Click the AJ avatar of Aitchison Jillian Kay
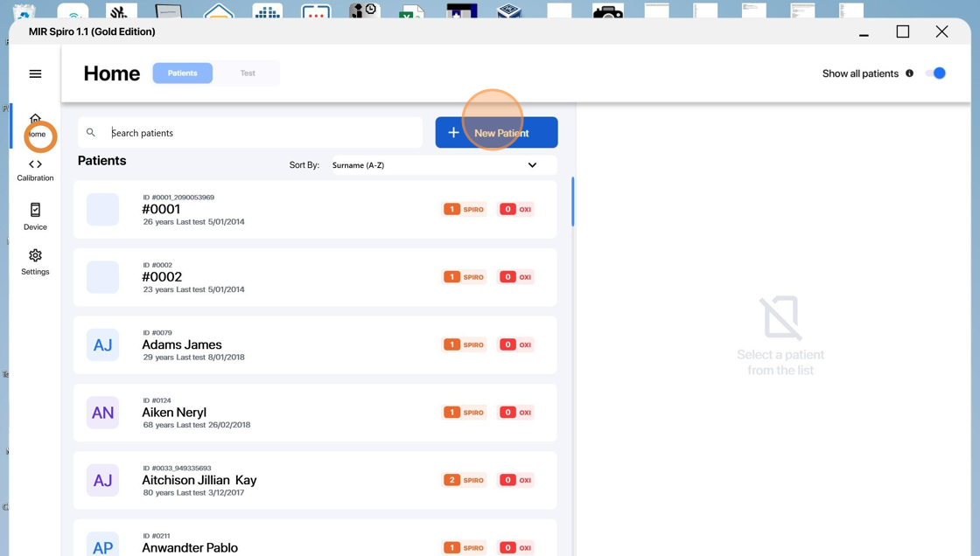Screen dimensions: 980x556 pyautogui.click(x=102, y=481)
